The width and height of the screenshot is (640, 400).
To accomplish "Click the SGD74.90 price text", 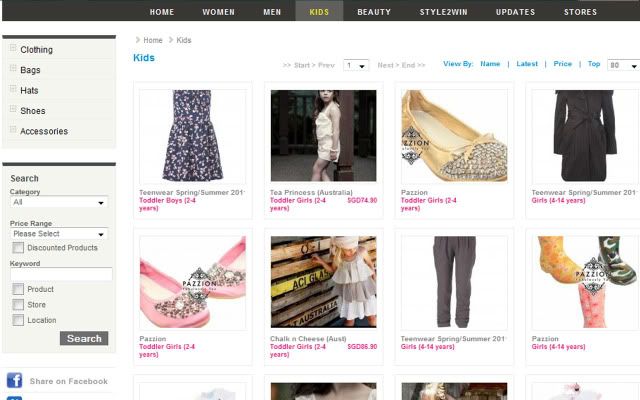I will (x=362, y=200).
